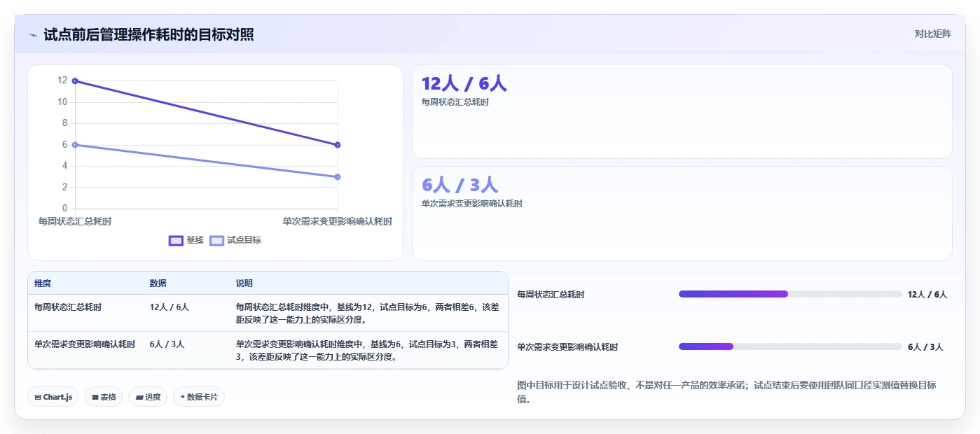Click the y-axis tick label 0

tap(64, 209)
